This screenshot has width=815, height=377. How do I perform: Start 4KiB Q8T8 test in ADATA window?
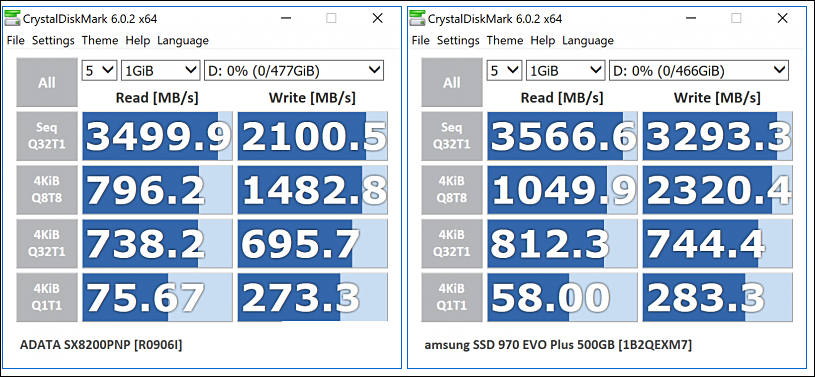47,190
